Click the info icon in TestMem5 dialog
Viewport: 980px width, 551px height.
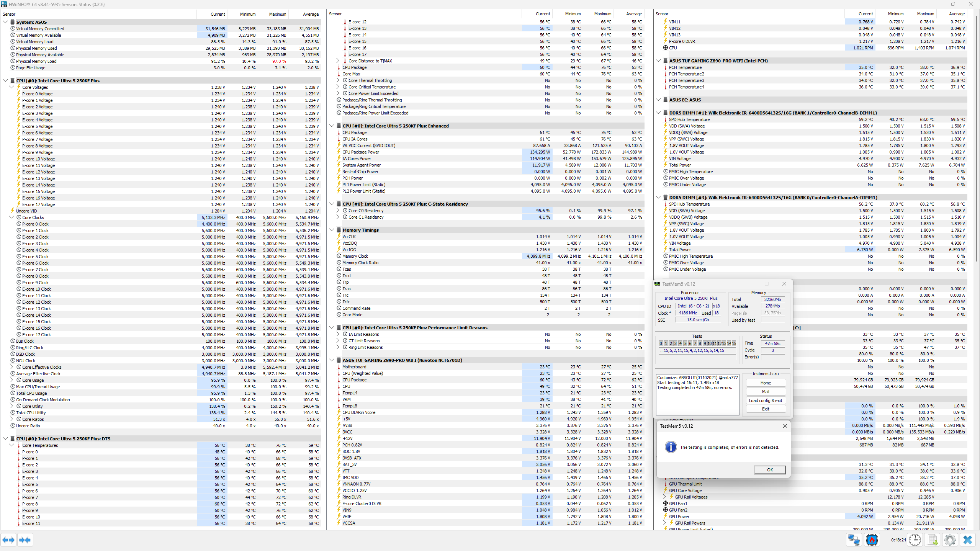pyautogui.click(x=671, y=447)
